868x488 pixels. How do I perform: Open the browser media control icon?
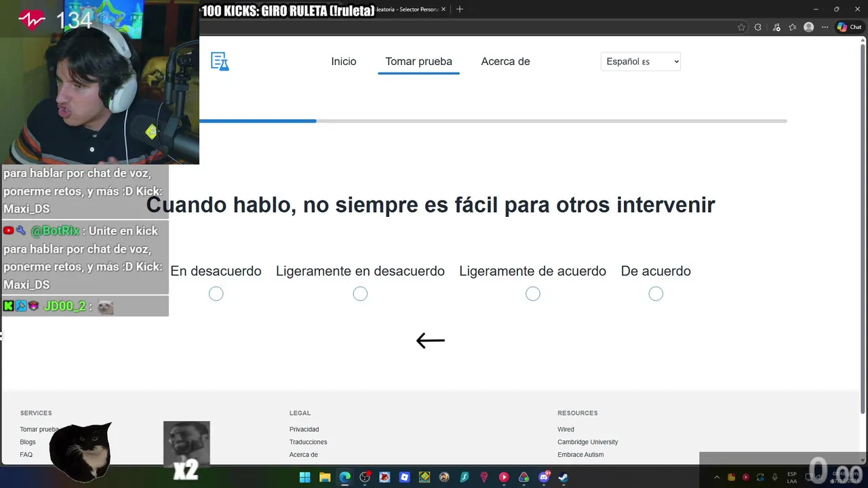pos(776,27)
